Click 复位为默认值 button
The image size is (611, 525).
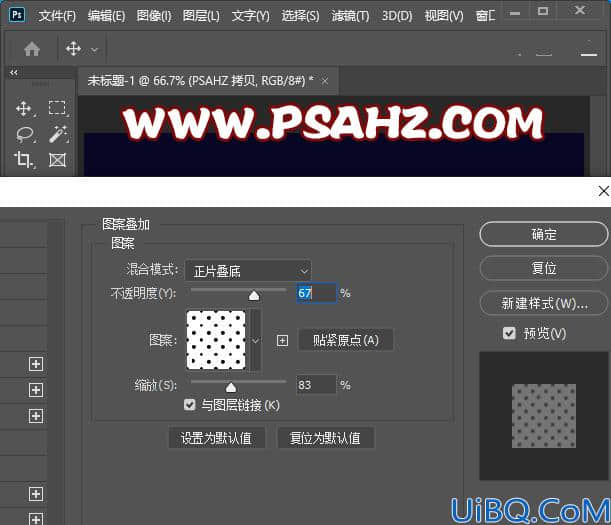pos(325,438)
